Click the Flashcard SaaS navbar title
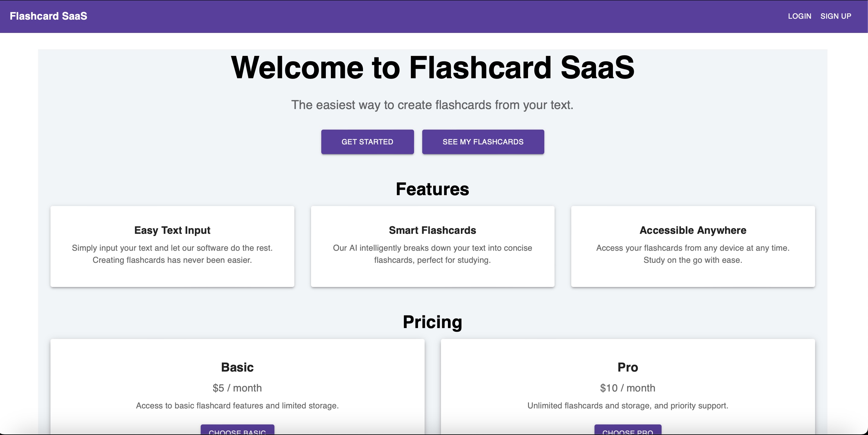868x435 pixels. (x=48, y=16)
